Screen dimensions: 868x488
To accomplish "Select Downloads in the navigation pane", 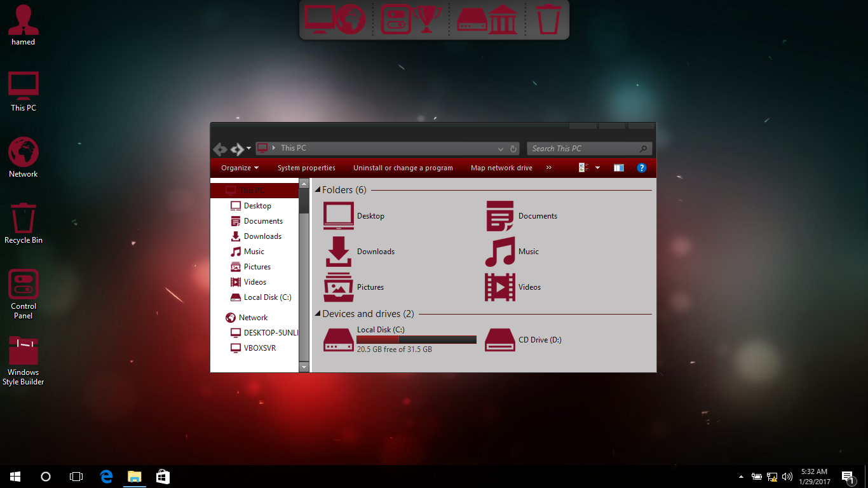I will click(262, 236).
